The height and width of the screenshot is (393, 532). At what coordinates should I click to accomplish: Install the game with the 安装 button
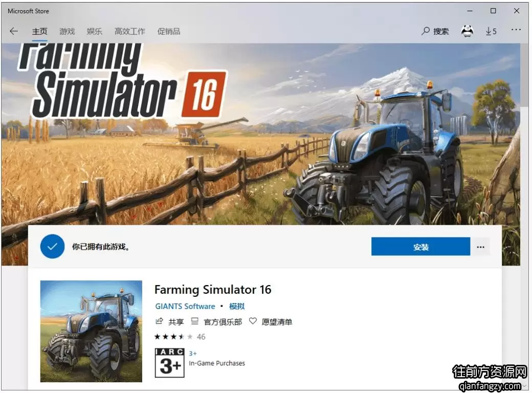[x=420, y=247]
